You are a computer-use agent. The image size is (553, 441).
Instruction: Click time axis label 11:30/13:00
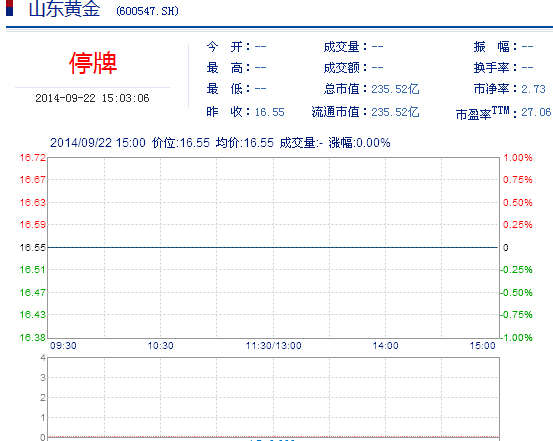[274, 346]
